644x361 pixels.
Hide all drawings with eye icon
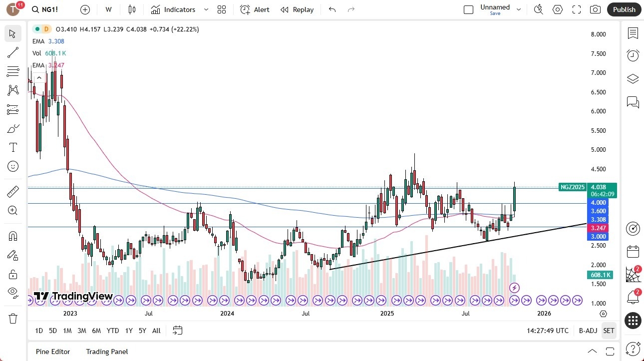[x=13, y=293]
